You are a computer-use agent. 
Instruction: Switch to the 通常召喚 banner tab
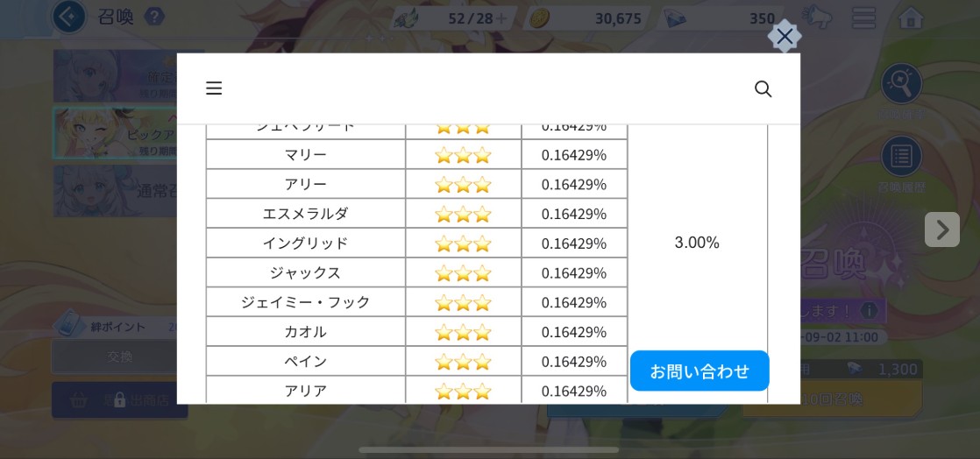(x=116, y=190)
